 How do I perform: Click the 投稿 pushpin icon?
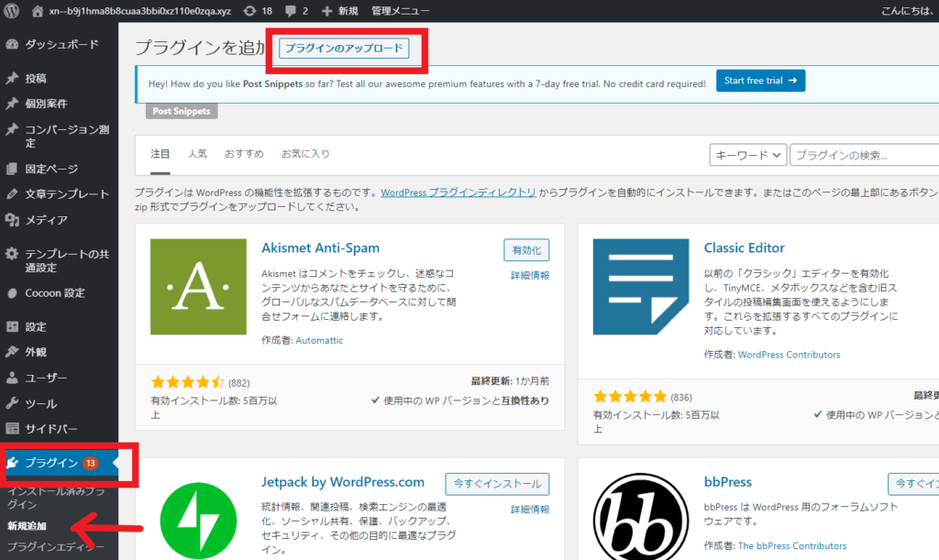click(12, 79)
